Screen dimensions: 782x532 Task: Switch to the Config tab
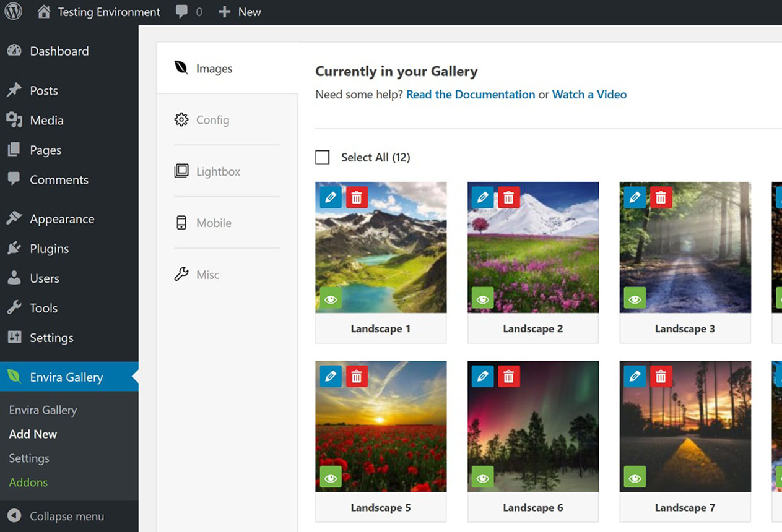pos(212,120)
